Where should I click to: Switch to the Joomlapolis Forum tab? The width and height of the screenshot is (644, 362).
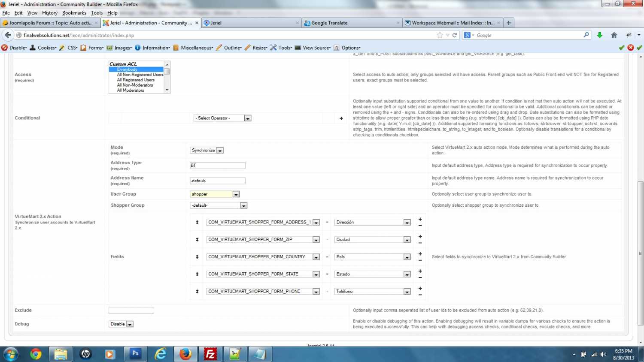[x=50, y=23]
